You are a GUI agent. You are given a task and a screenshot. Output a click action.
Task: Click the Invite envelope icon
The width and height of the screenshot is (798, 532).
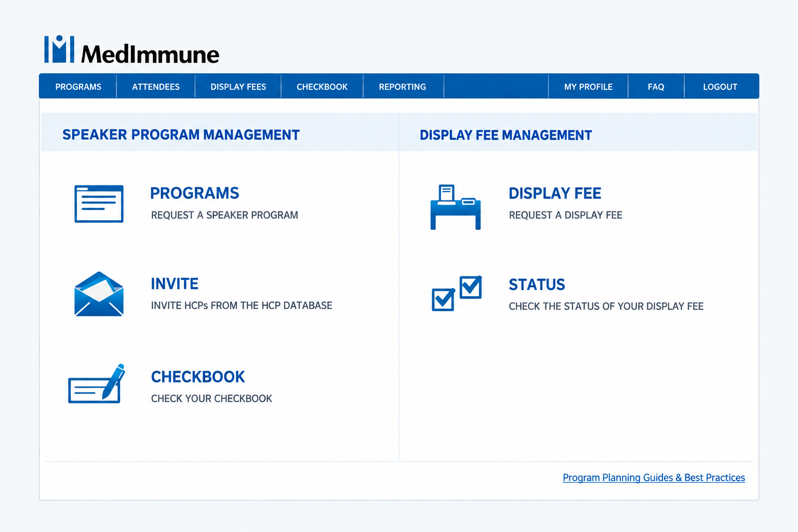coord(99,294)
